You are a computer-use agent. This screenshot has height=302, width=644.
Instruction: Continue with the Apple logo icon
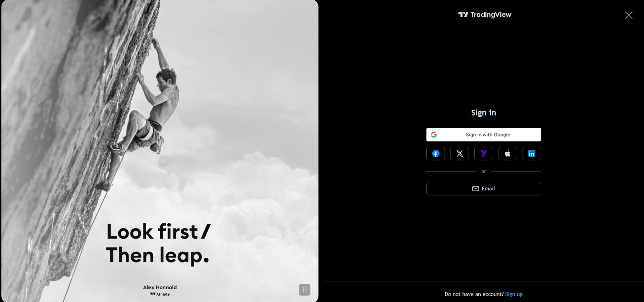click(507, 154)
